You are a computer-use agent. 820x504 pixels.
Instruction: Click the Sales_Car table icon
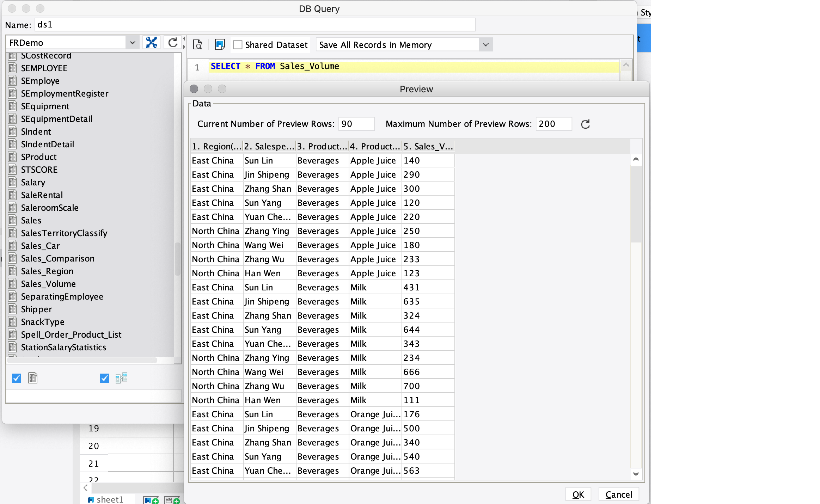click(x=13, y=246)
